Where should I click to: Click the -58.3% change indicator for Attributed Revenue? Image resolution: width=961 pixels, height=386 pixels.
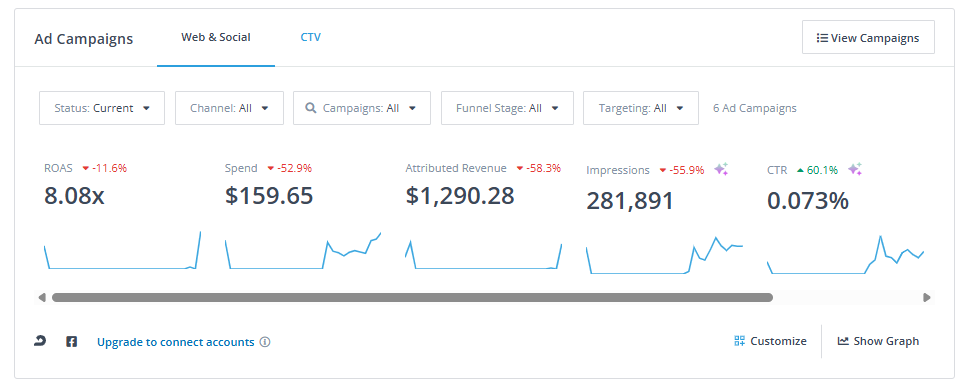(x=538, y=168)
